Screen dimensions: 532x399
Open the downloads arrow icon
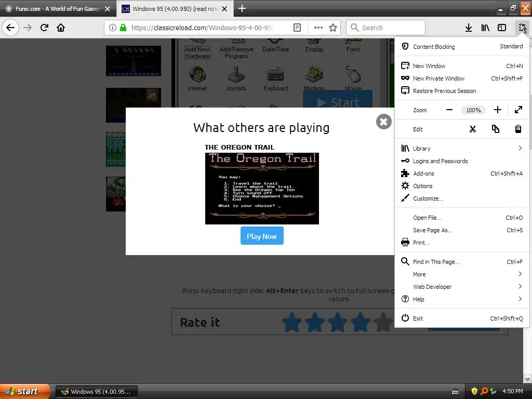coord(468,28)
